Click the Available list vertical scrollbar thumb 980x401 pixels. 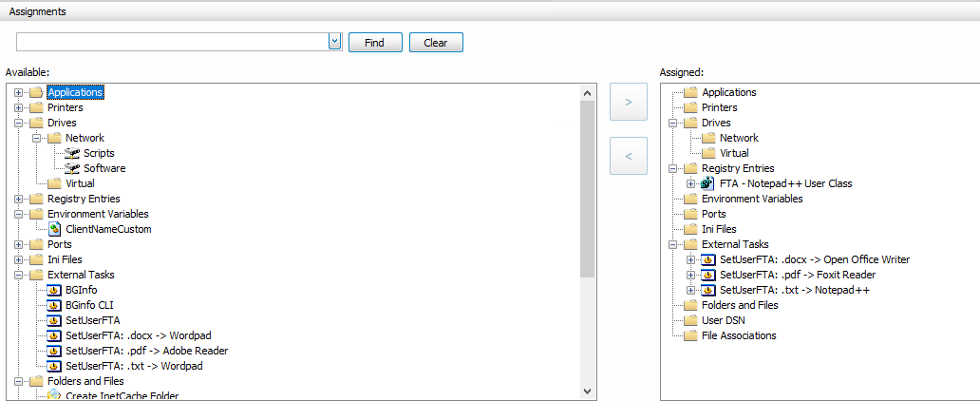pos(587,189)
